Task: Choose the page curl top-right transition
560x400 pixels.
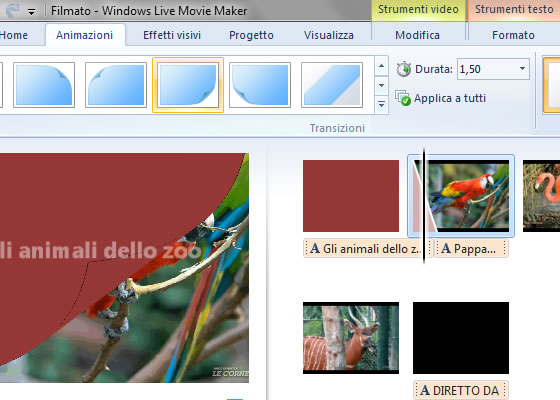Action: [44, 85]
